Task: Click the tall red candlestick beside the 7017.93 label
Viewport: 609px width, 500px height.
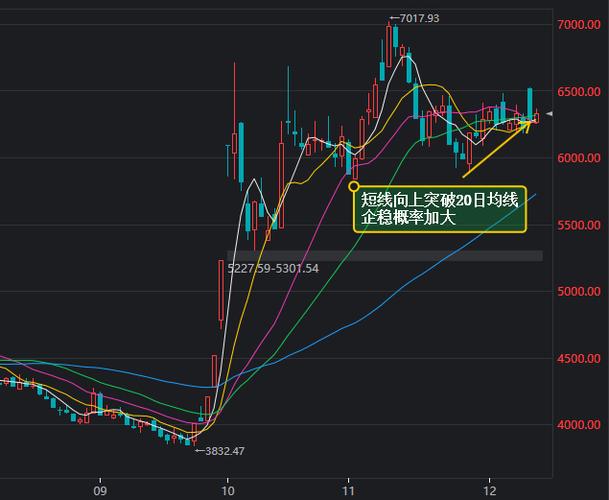Action: click(389, 46)
